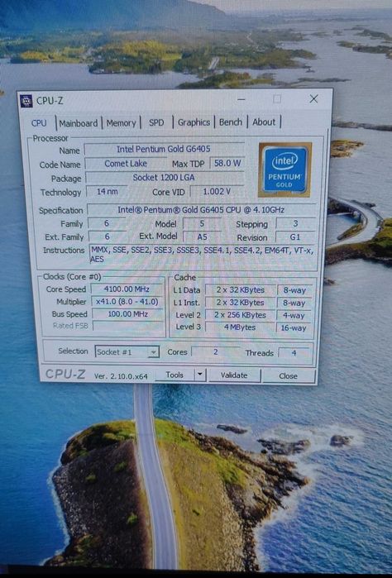
Task: Click the L1 Data value 2 x 32 KBytes
Action: pyautogui.click(x=241, y=290)
